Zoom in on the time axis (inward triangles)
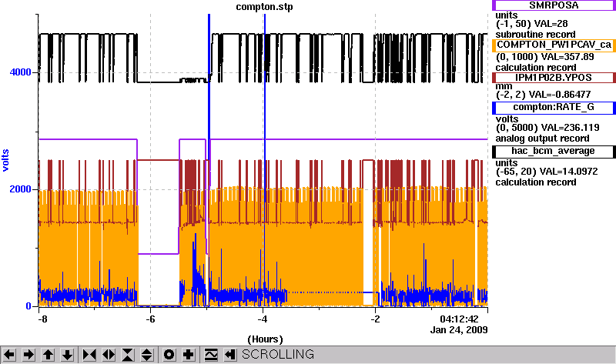This screenshot has width=616, height=364. [89, 355]
